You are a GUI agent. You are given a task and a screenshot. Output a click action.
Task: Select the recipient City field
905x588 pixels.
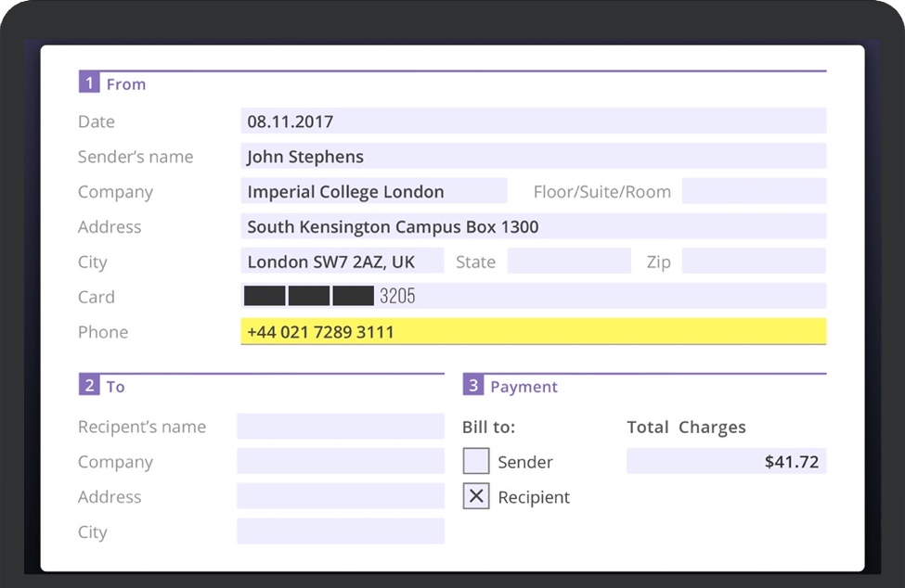click(341, 531)
